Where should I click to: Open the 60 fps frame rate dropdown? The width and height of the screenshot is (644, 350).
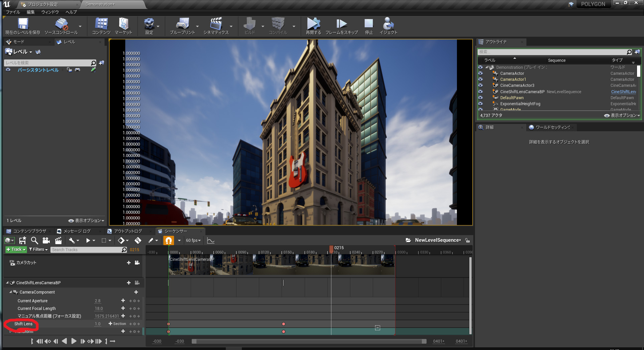tap(193, 240)
